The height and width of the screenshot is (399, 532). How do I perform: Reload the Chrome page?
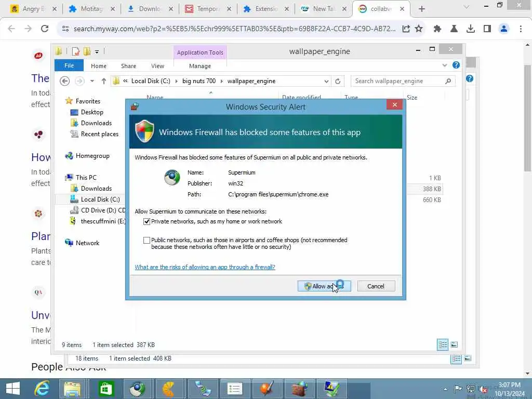click(45, 29)
